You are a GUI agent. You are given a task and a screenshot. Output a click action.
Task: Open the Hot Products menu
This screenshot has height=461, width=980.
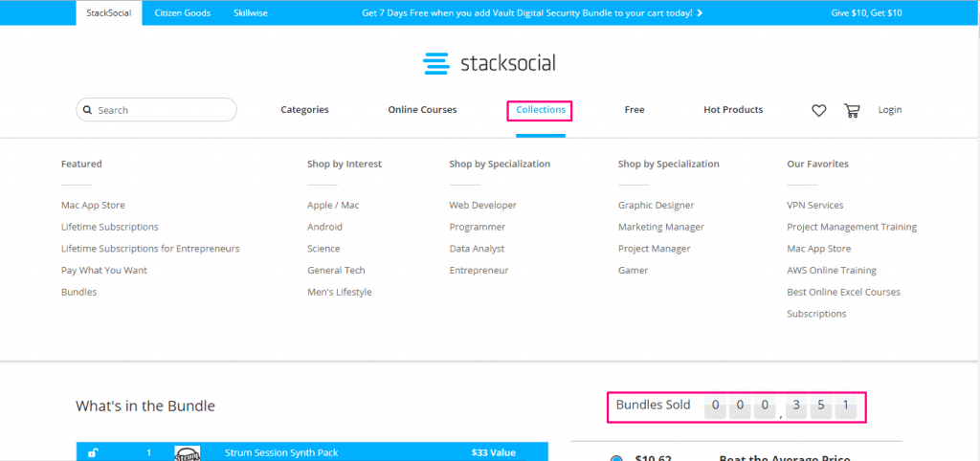coord(733,110)
